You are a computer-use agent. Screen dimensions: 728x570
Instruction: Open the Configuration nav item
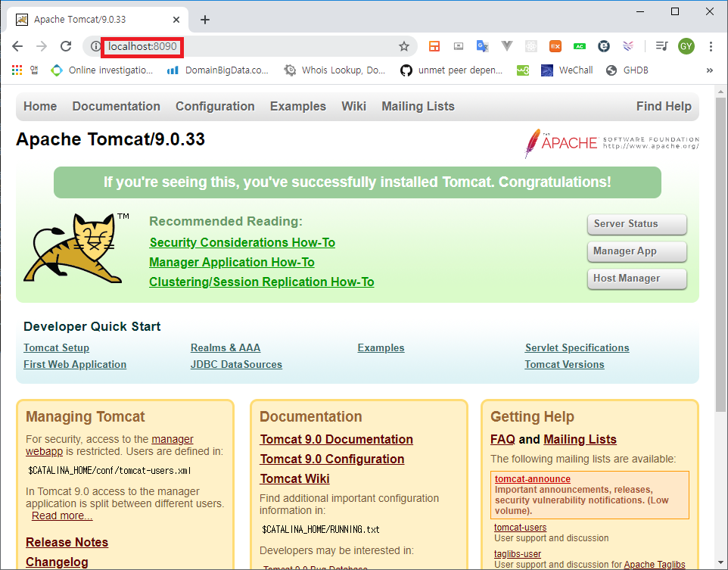click(x=215, y=107)
